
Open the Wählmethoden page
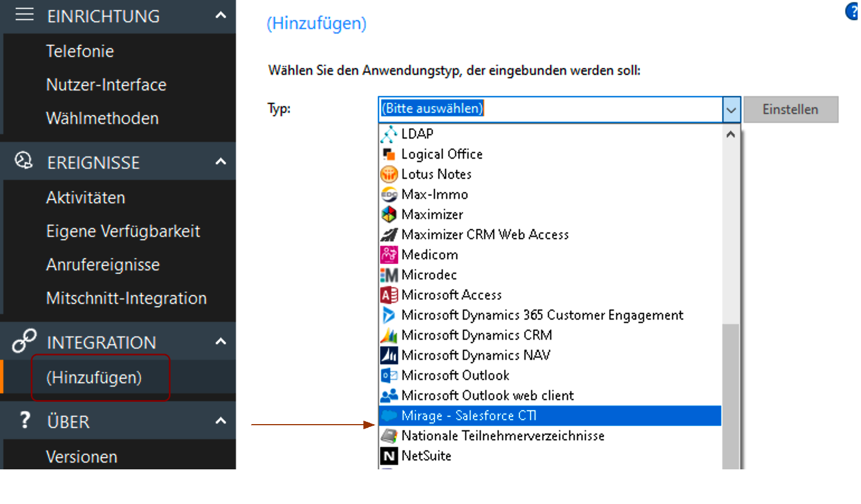(102, 118)
